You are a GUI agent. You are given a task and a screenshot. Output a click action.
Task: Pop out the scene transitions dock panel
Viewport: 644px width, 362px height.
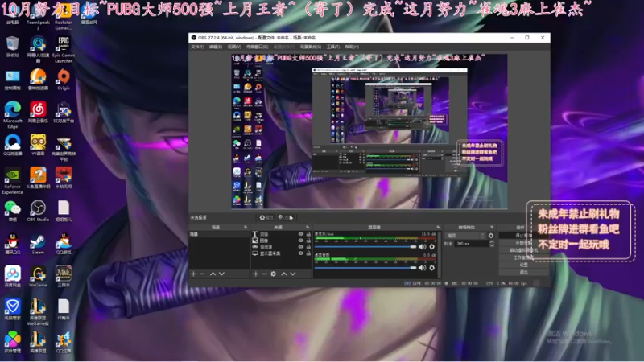click(492, 227)
